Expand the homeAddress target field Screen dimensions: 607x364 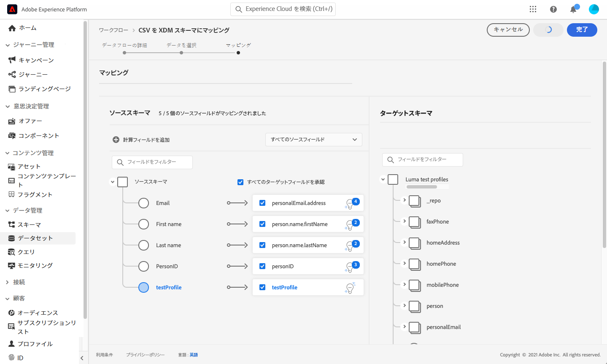[405, 242]
